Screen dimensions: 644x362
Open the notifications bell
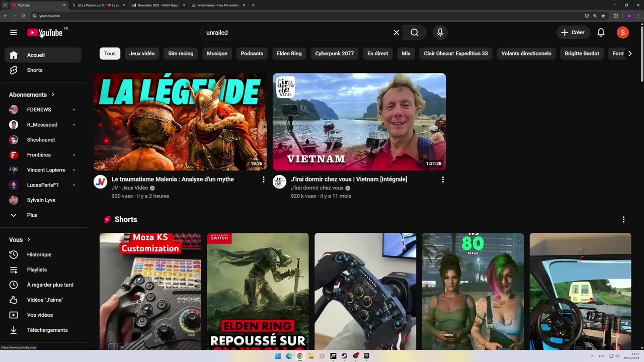pyautogui.click(x=601, y=33)
